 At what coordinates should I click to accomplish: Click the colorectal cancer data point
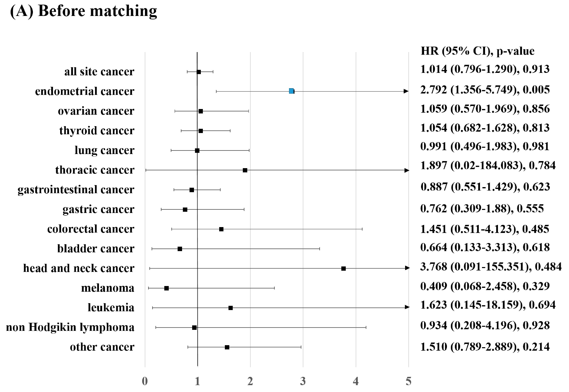coord(221,229)
